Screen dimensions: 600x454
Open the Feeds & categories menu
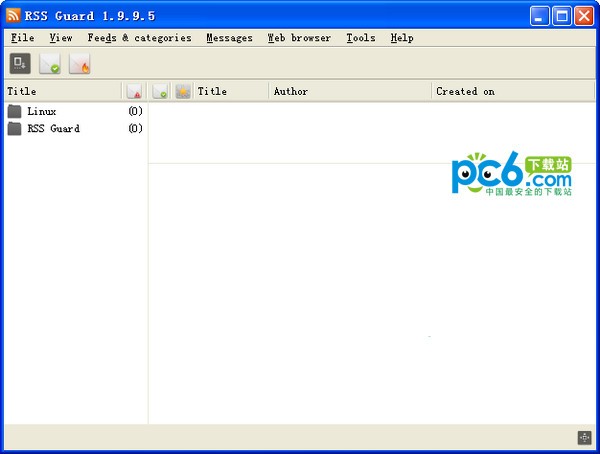(x=139, y=38)
